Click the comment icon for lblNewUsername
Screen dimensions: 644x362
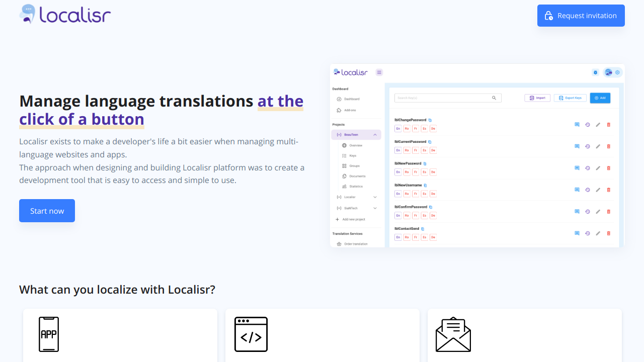coord(577,190)
